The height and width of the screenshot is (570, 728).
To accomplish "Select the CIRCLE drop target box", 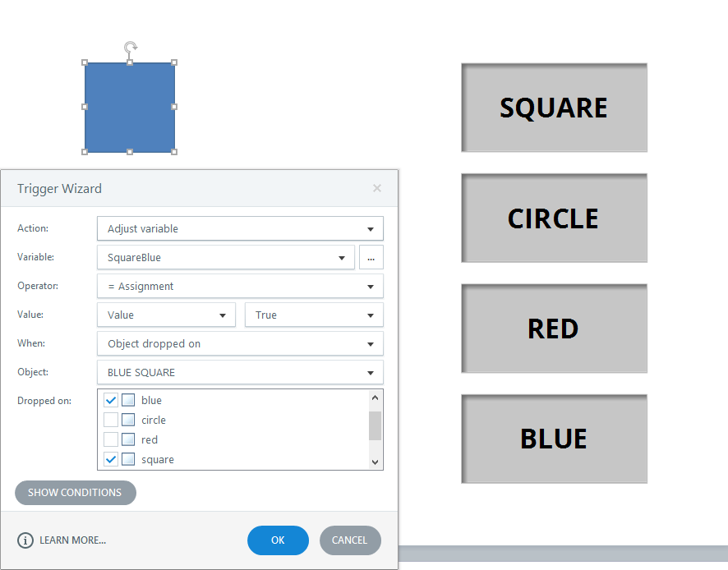I will coord(555,218).
